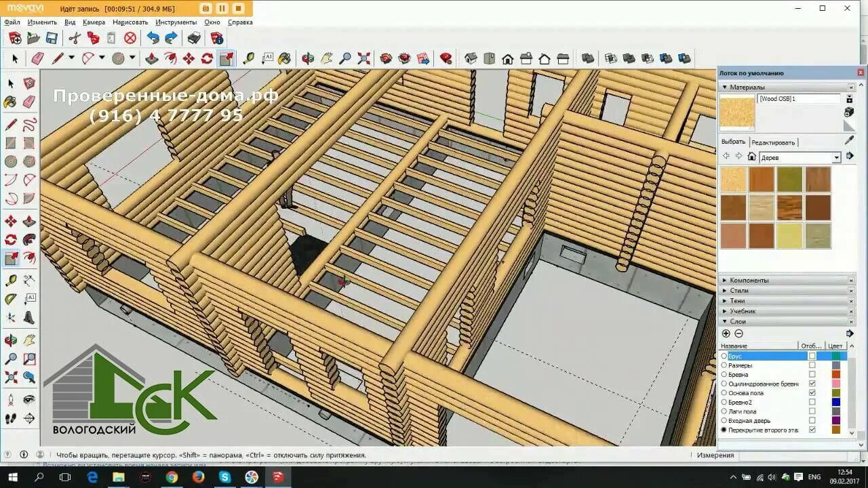
Task: Open the Дерев material category dropdown
Action: [x=836, y=157]
